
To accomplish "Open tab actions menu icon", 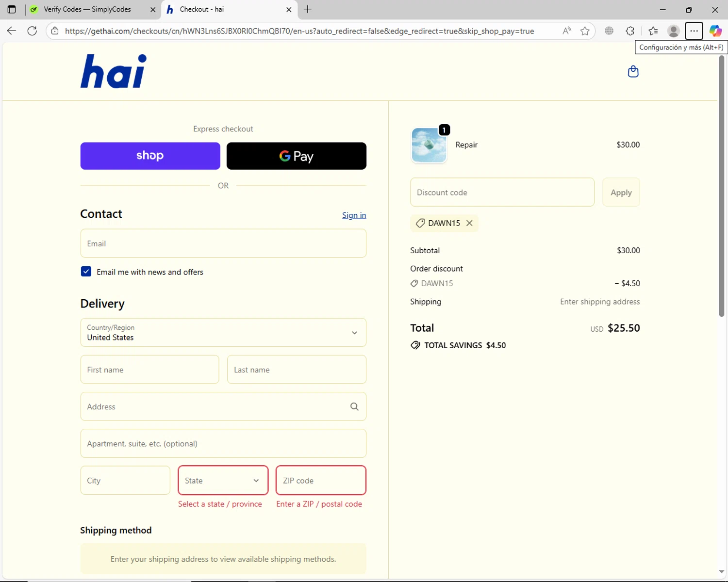I will (12, 9).
